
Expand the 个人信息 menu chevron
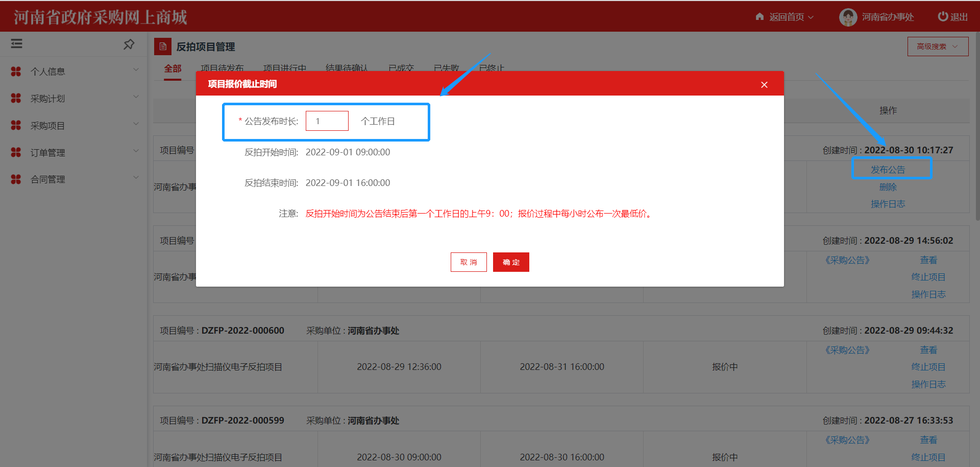136,69
